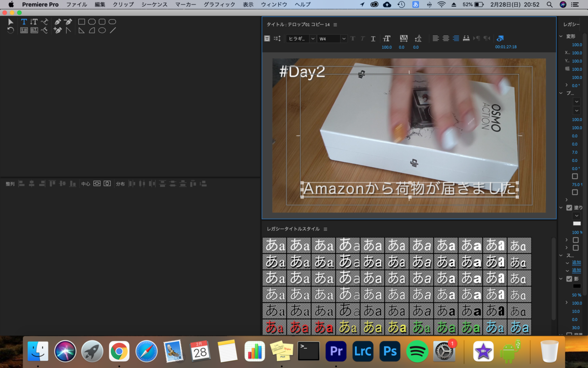This screenshot has height=368, width=588.
Task: Toggle the checkbox below the 75.0 % value
Action: pos(575,192)
